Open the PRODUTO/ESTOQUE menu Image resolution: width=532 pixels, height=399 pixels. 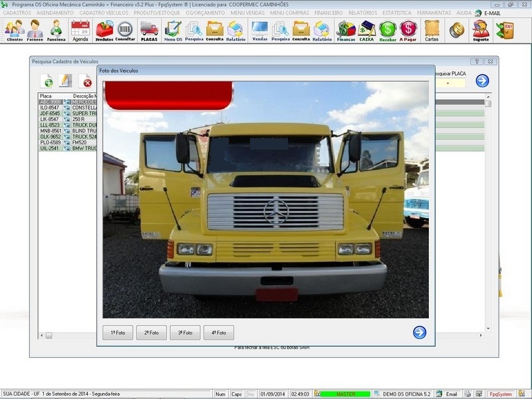157,13
